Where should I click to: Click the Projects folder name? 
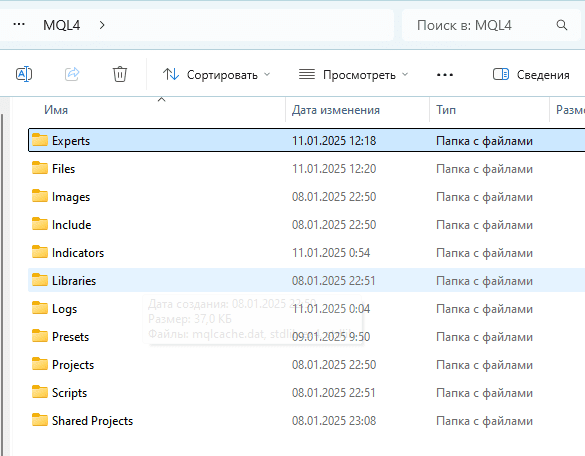point(73,365)
